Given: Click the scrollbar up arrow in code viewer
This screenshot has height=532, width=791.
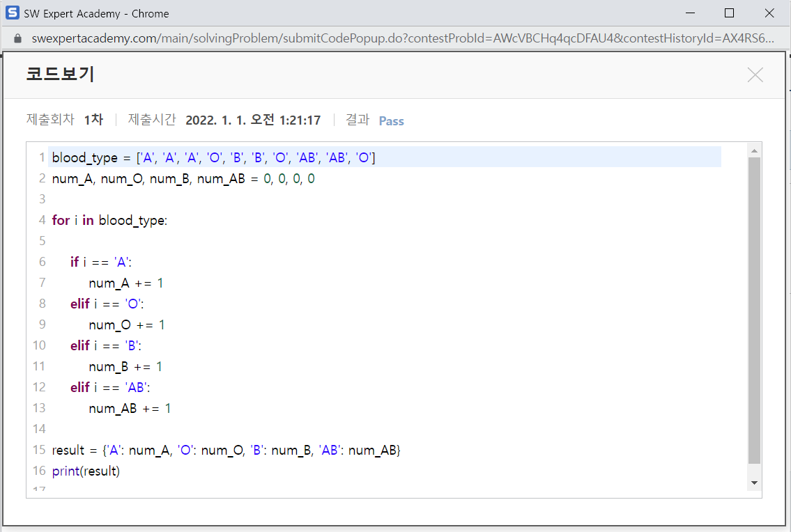Looking at the screenshot, I should [x=754, y=151].
